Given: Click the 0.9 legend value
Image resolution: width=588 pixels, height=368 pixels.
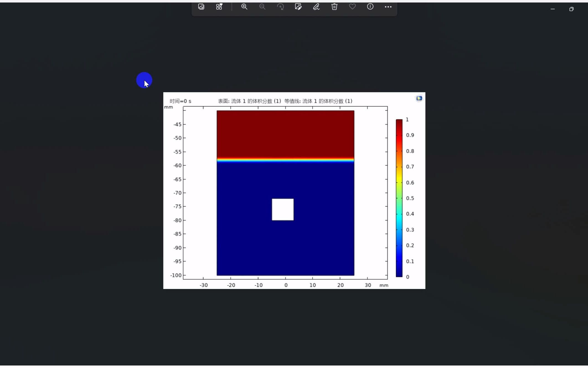Looking at the screenshot, I should [410, 135].
